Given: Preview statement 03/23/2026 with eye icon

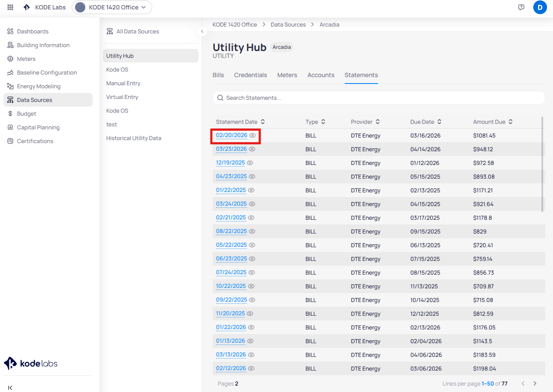Looking at the screenshot, I should pyautogui.click(x=252, y=149).
